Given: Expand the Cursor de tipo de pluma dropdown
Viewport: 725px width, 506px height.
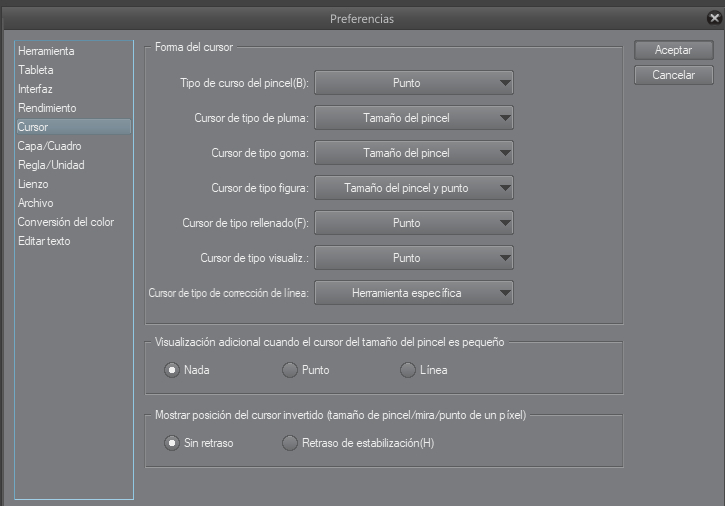Looking at the screenshot, I should (x=414, y=118).
